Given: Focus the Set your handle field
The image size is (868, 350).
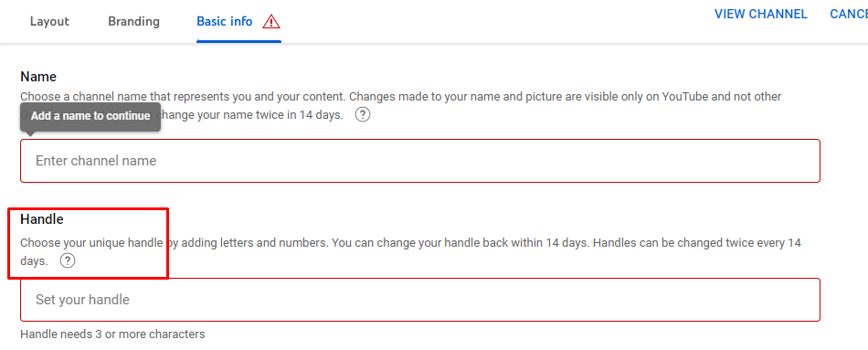Looking at the screenshot, I should tap(420, 300).
